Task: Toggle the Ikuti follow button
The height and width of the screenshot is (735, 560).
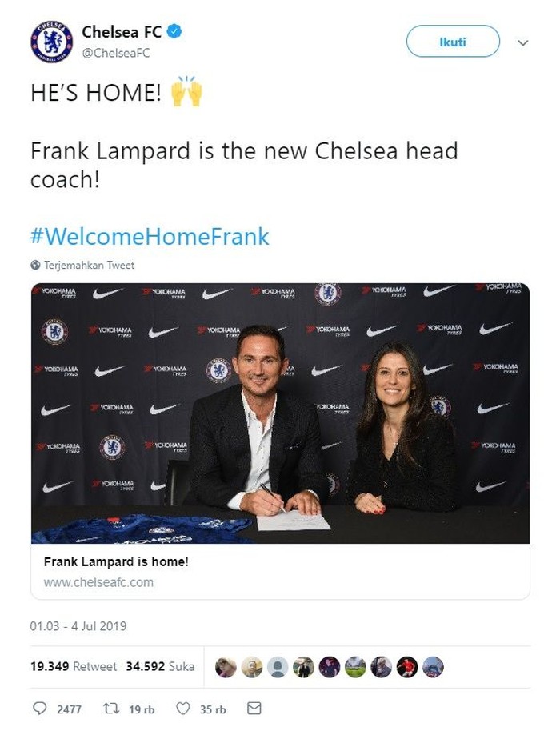Action: click(x=453, y=42)
